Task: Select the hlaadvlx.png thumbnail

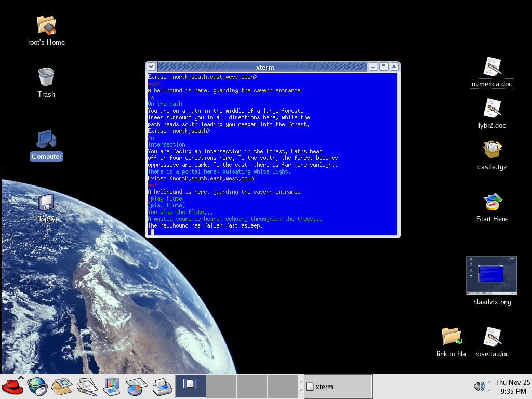Action: pyautogui.click(x=491, y=275)
